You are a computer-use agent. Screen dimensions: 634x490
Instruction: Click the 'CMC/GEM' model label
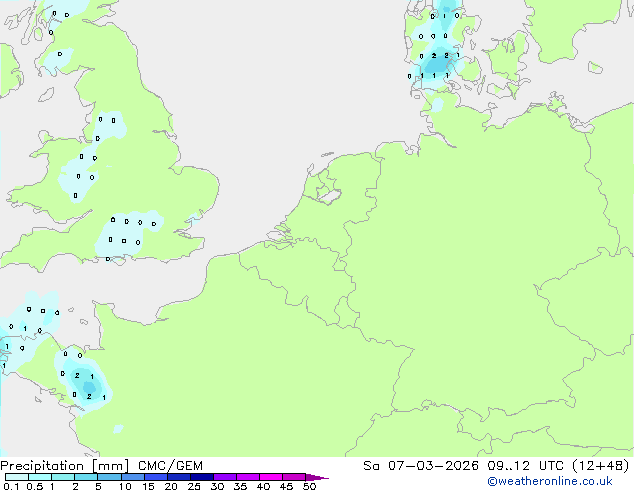click(170, 466)
